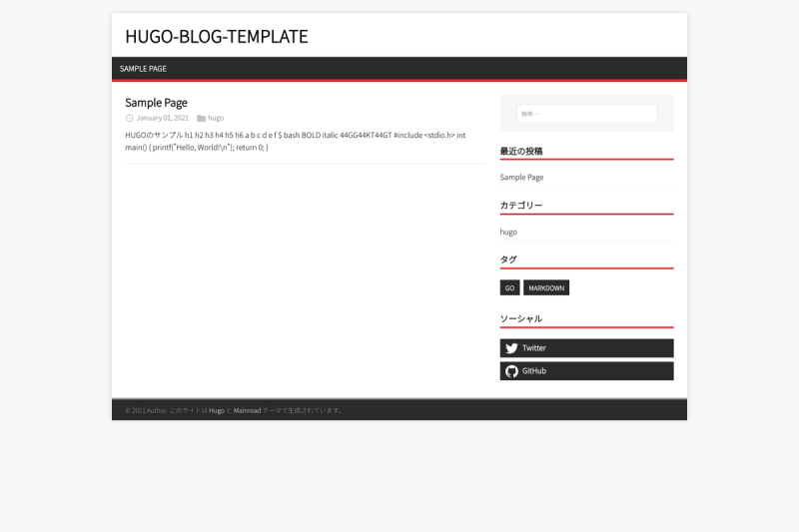
Task: Click the GitHub octocat icon
Action: [511, 371]
